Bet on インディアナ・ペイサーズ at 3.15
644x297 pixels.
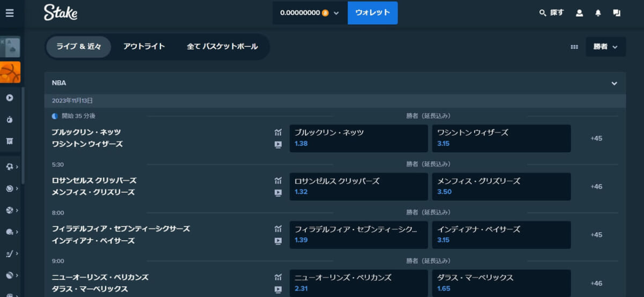pos(501,235)
